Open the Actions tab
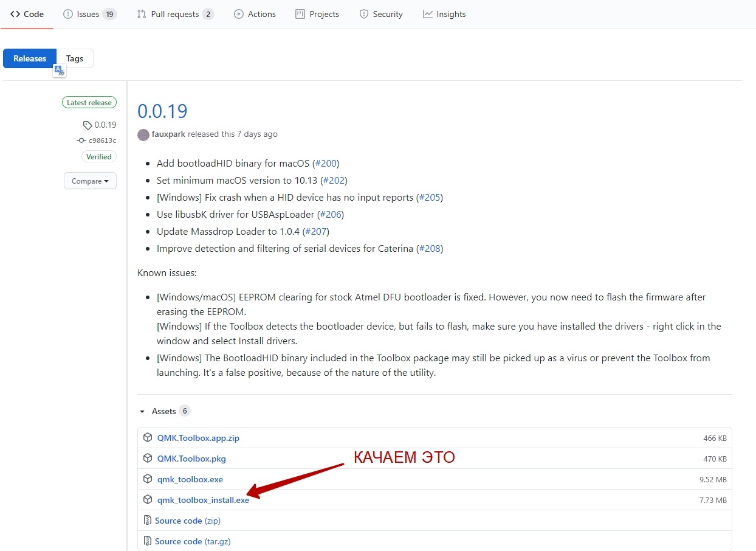This screenshot has width=756, height=551. pos(255,14)
